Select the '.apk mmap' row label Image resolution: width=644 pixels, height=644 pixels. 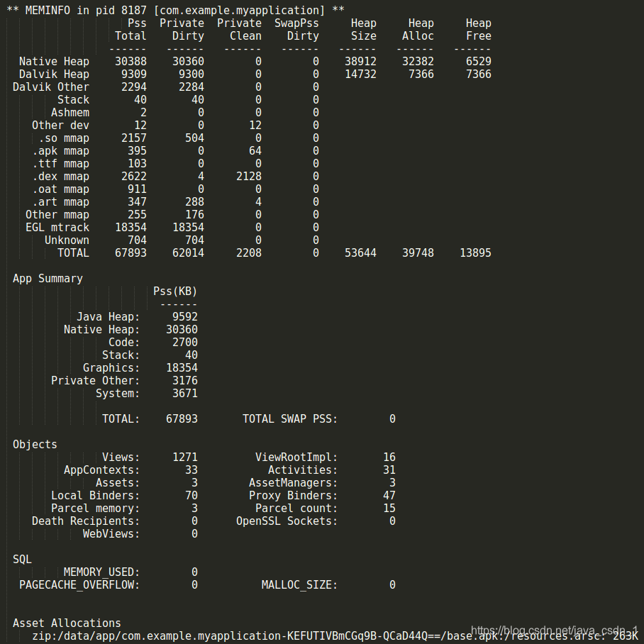(x=60, y=151)
